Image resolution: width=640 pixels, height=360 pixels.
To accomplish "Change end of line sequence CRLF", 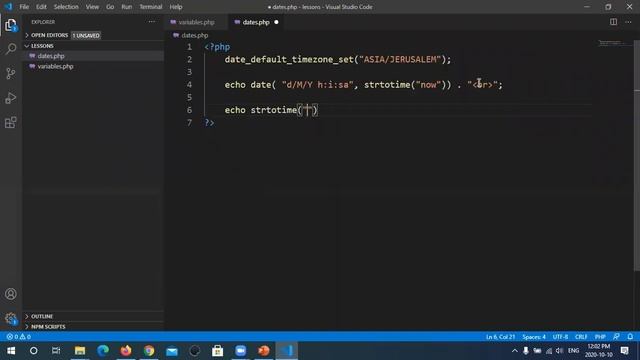I will pyautogui.click(x=581, y=337).
